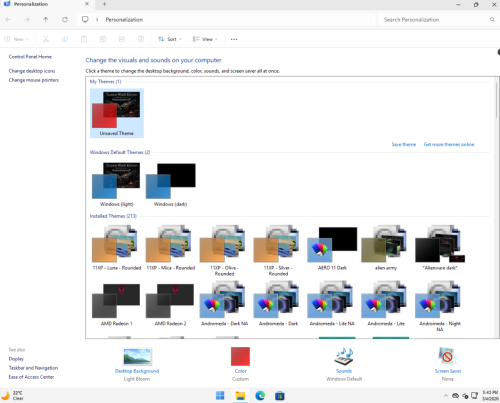Click the refresh button in navigation bar
The height and width of the screenshot is (403, 500).
click(65, 20)
